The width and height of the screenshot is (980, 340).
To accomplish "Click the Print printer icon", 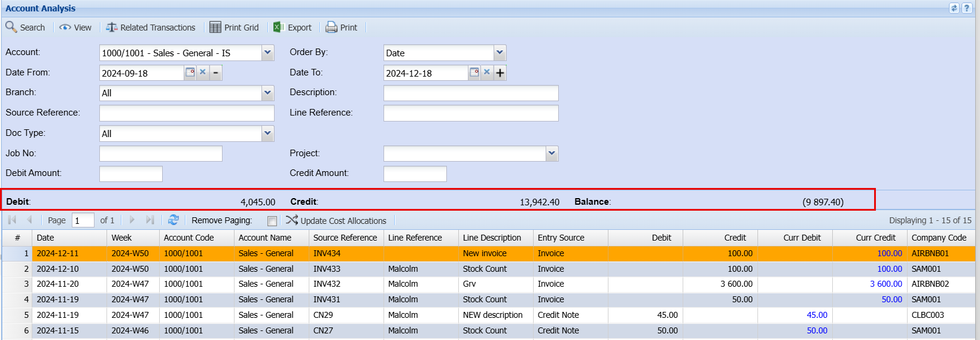I will [x=341, y=28].
